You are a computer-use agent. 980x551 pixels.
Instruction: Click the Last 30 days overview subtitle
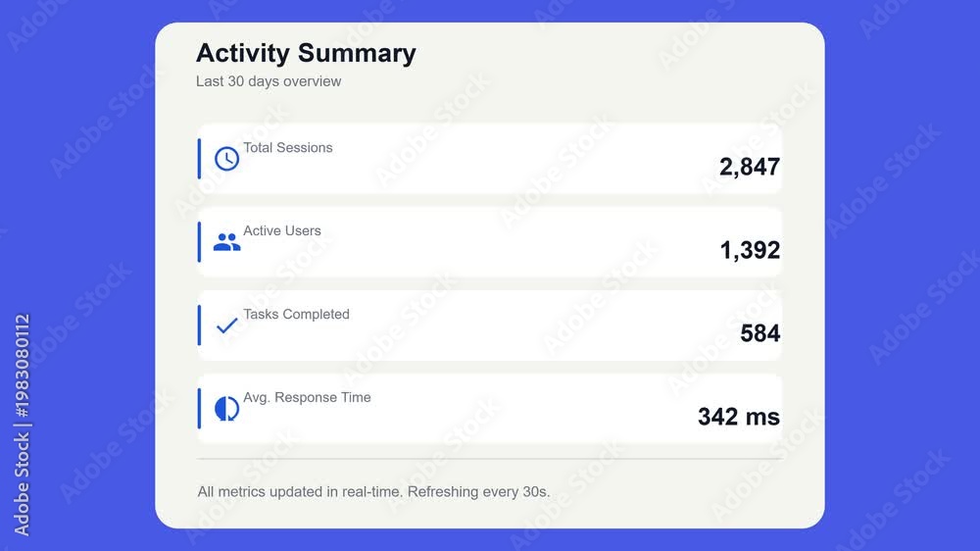coord(269,81)
